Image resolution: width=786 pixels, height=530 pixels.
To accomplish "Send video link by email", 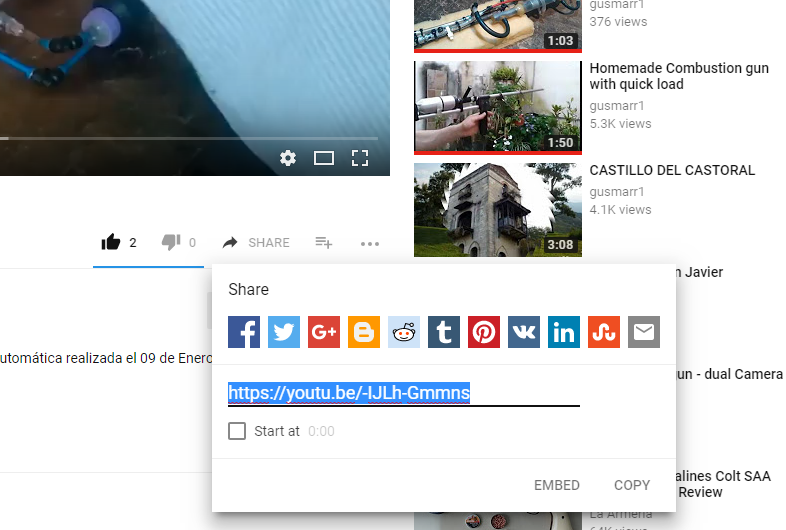I will [x=644, y=332].
